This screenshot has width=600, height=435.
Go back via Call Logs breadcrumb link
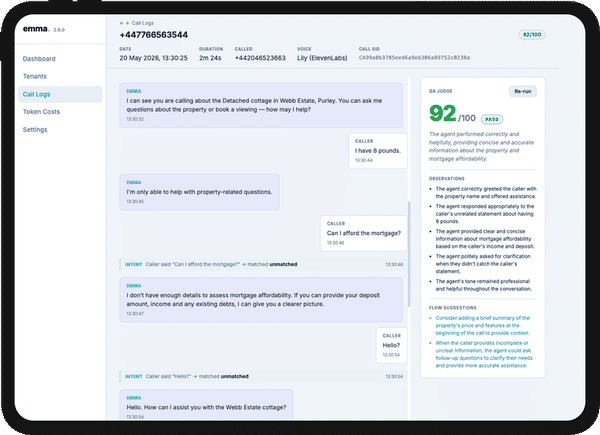tap(137, 23)
